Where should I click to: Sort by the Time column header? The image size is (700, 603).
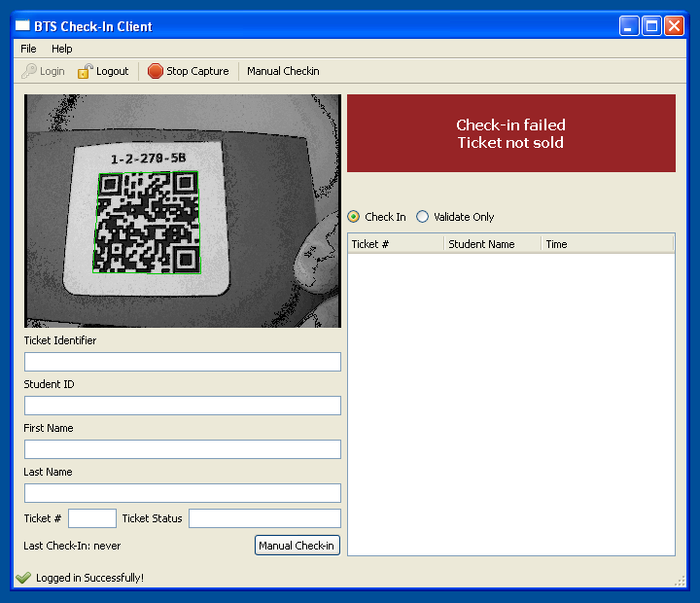[607, 244]
